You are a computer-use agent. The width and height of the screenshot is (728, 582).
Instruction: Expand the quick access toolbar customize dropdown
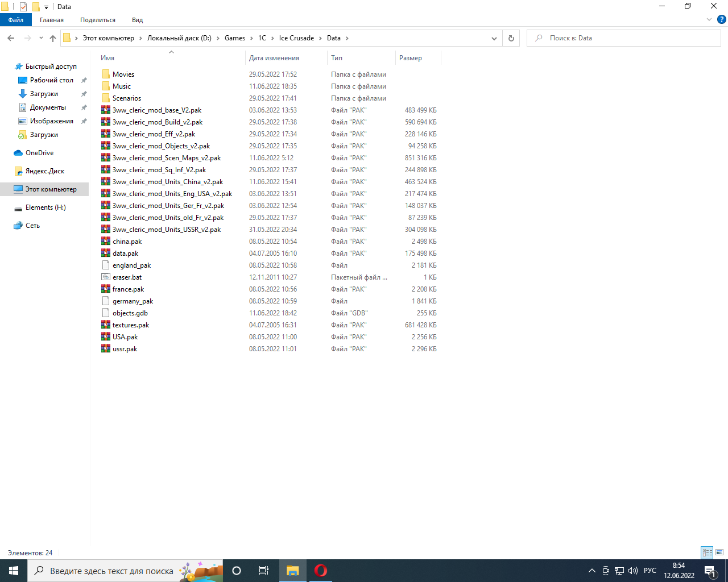point(46,7)
